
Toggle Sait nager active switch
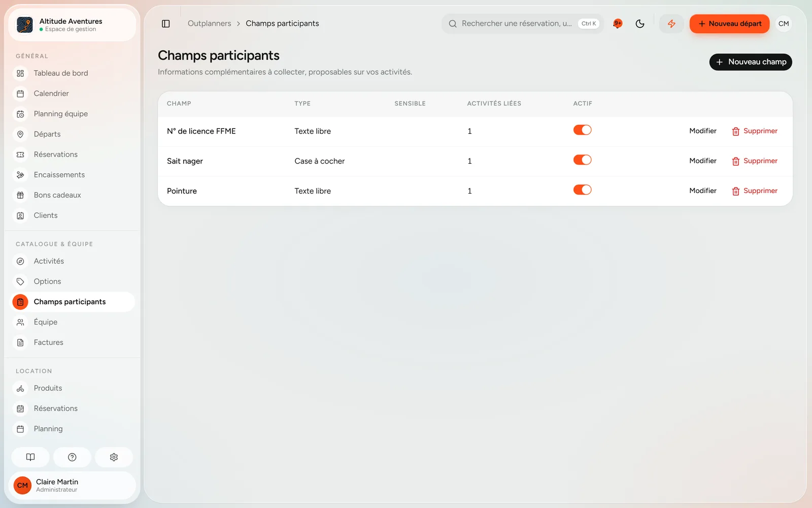tap(582, 160)
